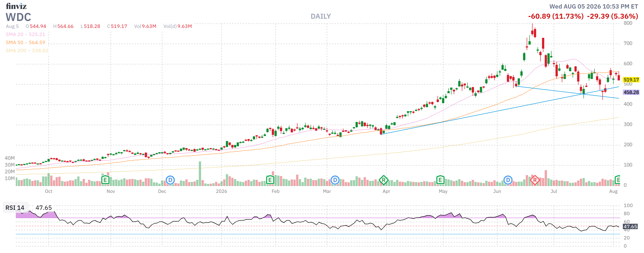Click the high price value 564.66
Screen dimensions: 644x253
(66, 26)
